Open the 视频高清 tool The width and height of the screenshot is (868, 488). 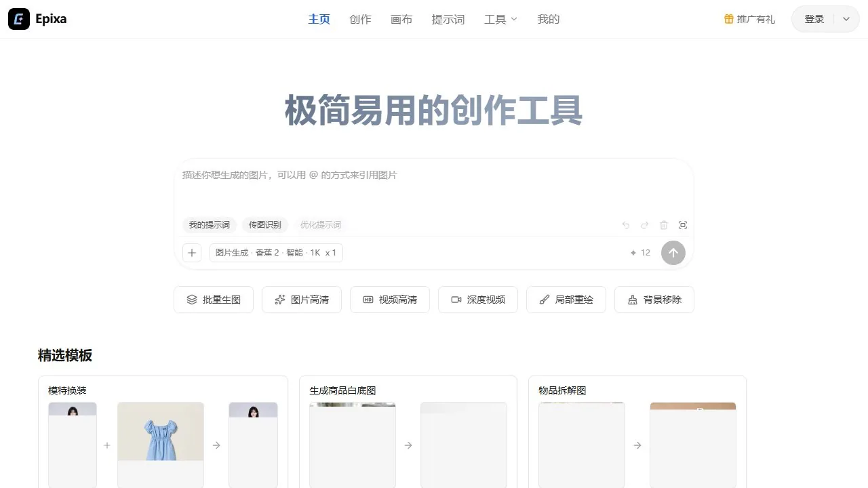[x=390, y=300]
